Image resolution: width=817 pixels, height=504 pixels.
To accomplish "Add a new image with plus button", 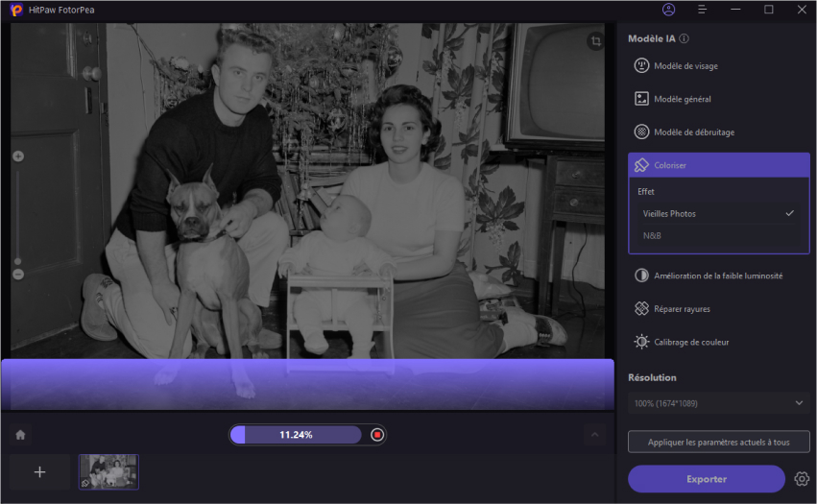I will point(39,472).
